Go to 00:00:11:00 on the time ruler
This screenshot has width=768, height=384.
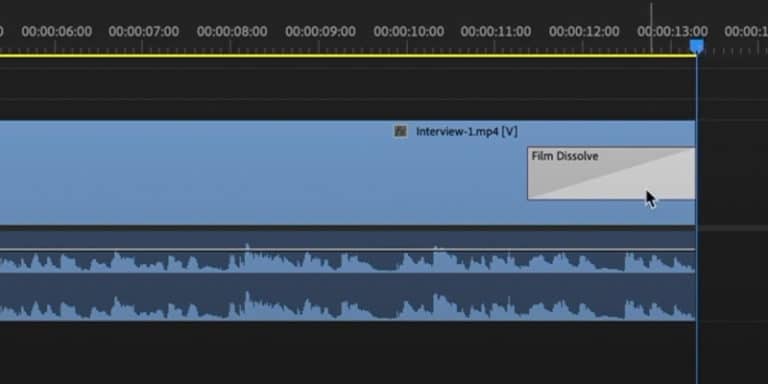tap(496, 32)
